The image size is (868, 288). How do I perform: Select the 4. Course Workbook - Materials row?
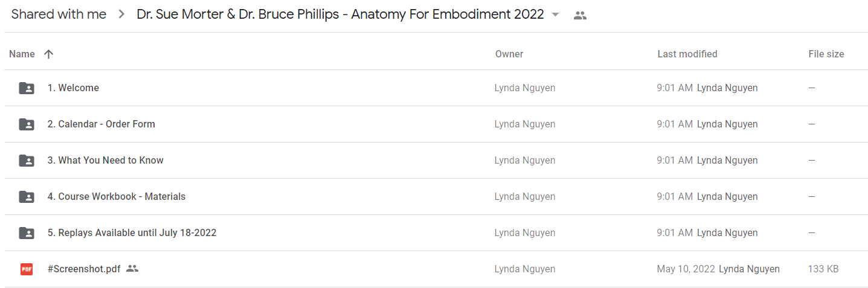436,197
